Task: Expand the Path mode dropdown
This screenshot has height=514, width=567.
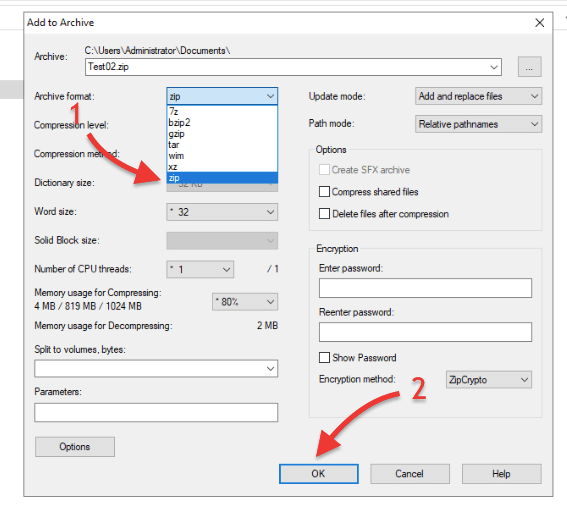Action: tap(478, 124)
